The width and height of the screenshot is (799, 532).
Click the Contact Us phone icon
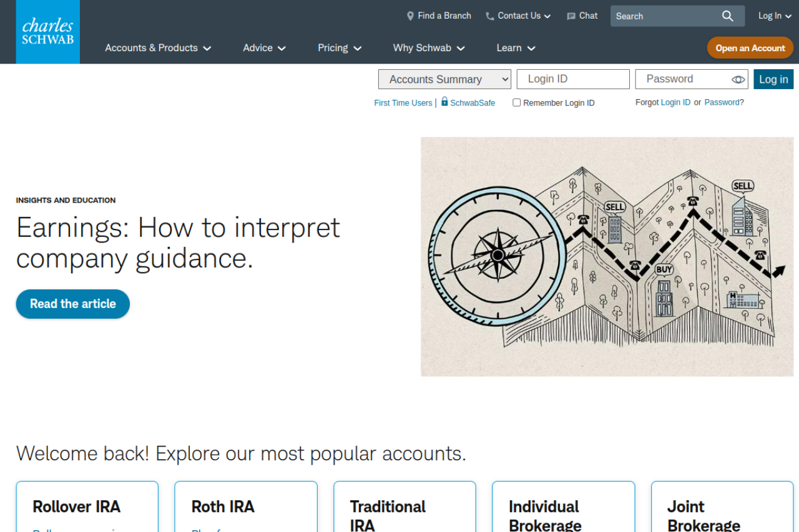490,16
